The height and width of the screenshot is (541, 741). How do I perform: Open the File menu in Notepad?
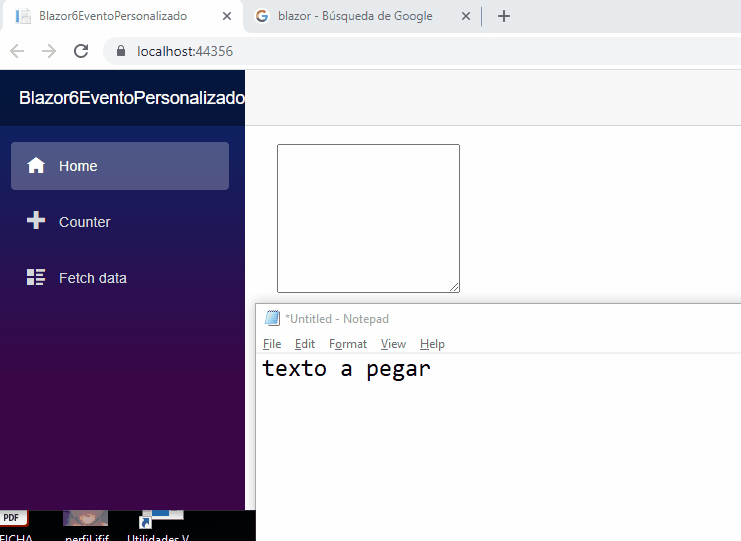click(x=272, y=344)
